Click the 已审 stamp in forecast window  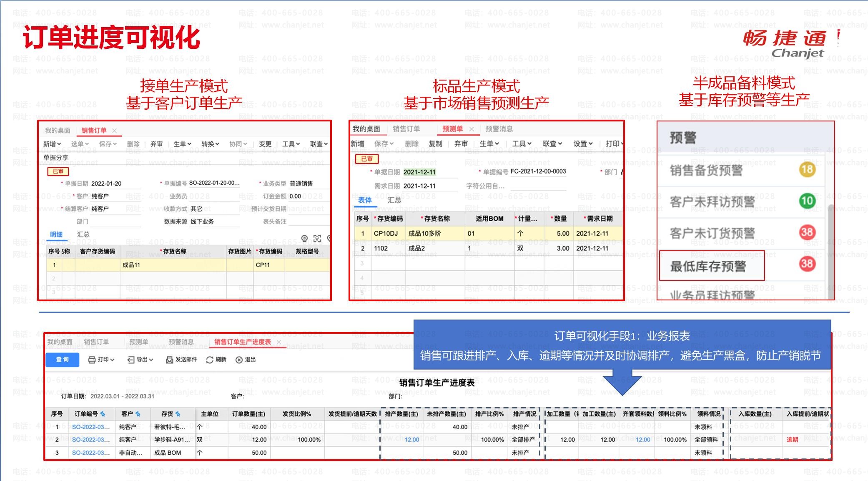point(367,159)
